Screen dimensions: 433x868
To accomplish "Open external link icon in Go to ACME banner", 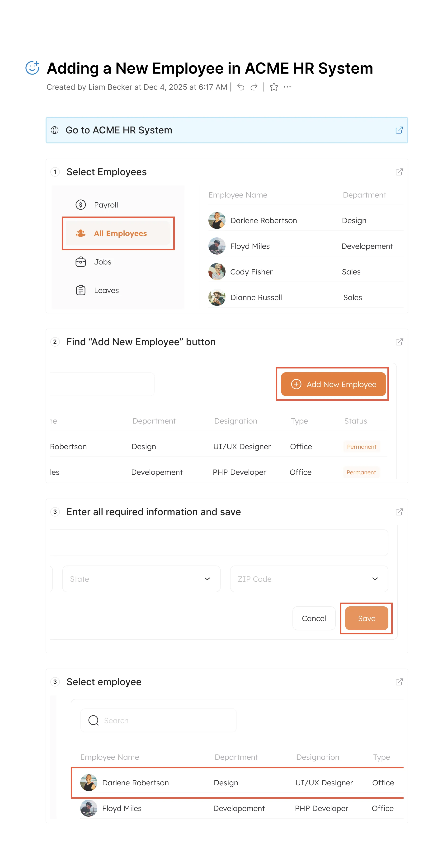I will pyautogui.click(x=399, y=130).
